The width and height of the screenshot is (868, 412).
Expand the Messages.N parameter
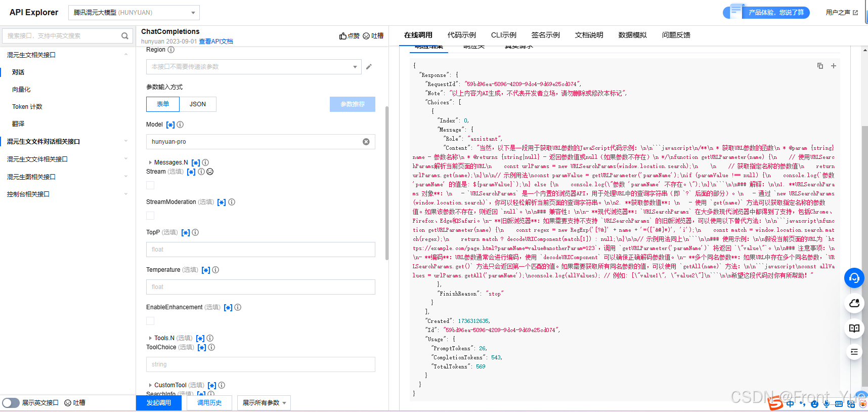[150, 162]
